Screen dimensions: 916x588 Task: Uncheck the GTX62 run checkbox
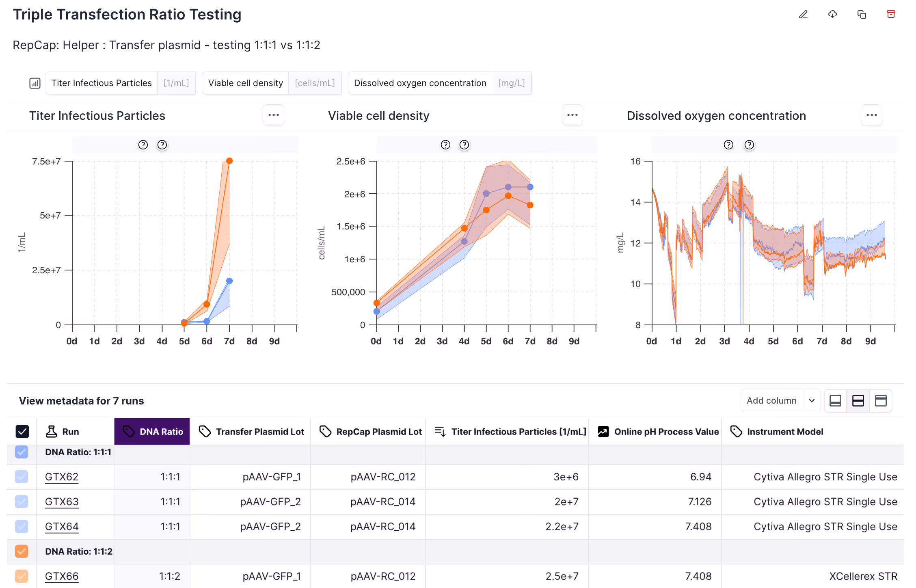[22, 477]
